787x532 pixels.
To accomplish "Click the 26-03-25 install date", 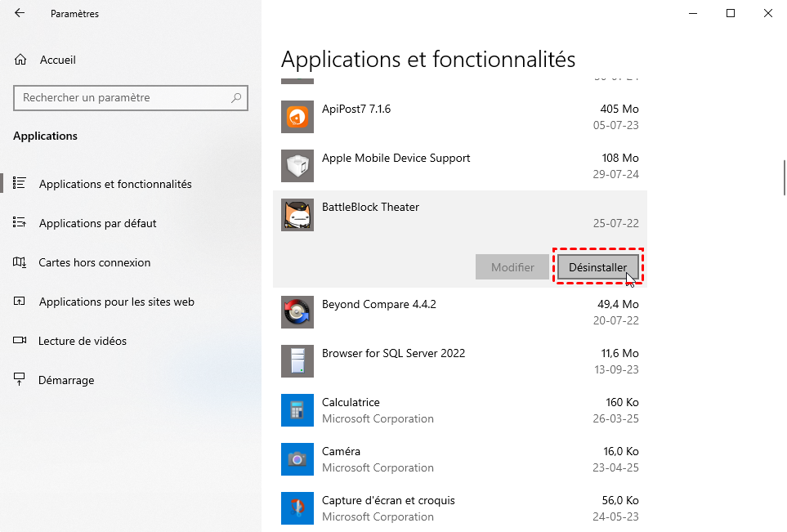I will click(616, 418).
